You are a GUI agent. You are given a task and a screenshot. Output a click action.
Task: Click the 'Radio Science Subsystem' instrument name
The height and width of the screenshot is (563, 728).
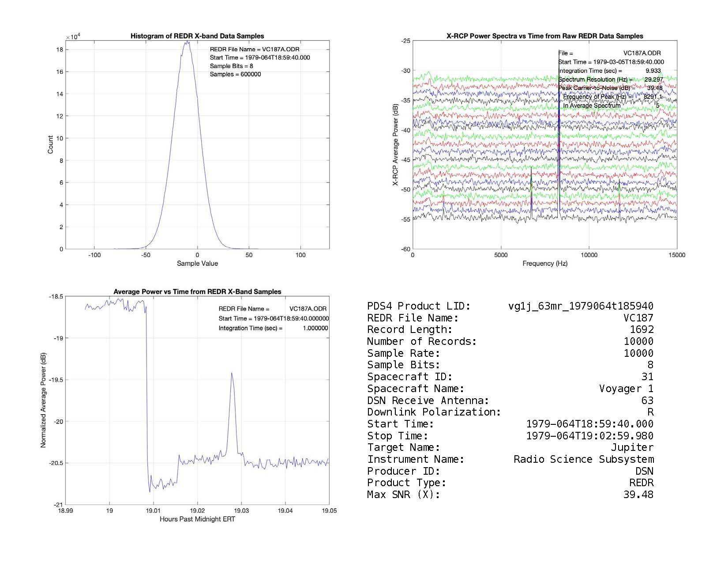pos(583,459)
